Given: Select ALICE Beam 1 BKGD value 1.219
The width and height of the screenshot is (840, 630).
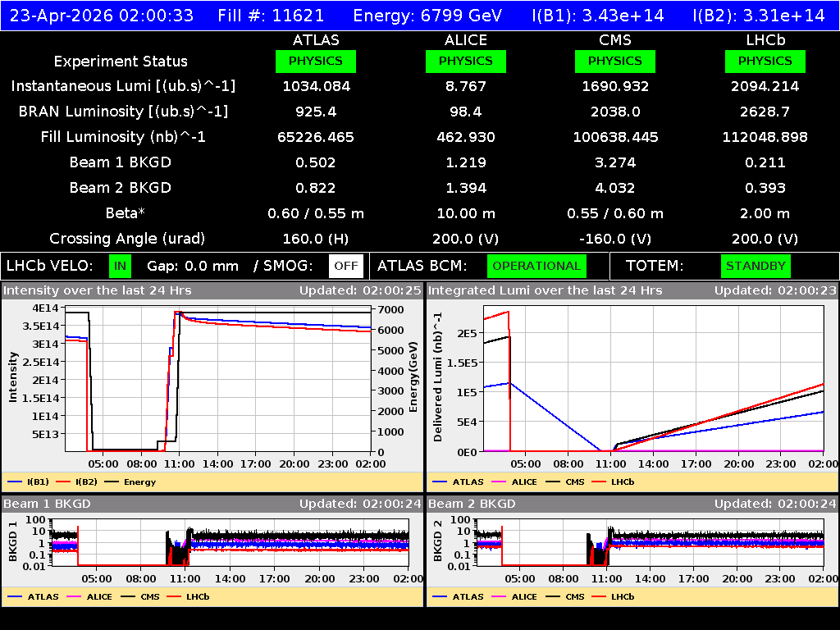Looking at the screenshot, I should (x=466, y=162).
